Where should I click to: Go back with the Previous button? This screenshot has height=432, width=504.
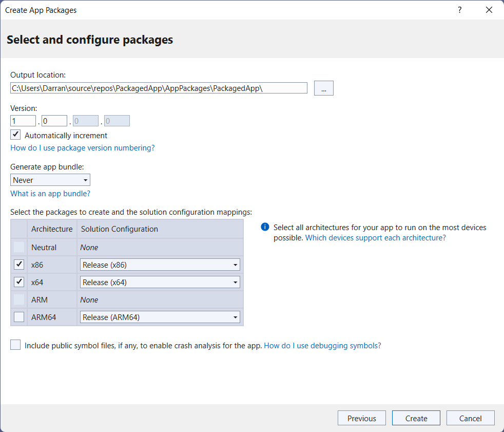(x=361, y=418)
